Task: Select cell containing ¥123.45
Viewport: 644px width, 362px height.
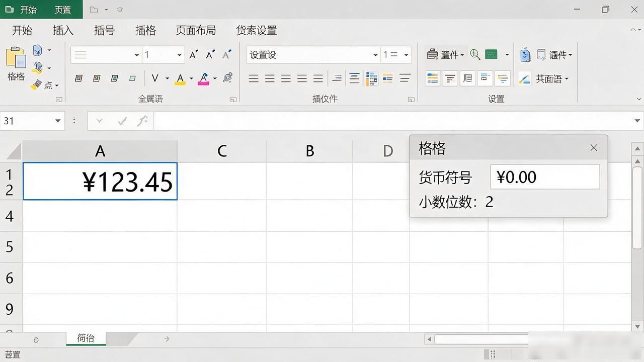Action: pyautogui.click(x=100, y=181)
